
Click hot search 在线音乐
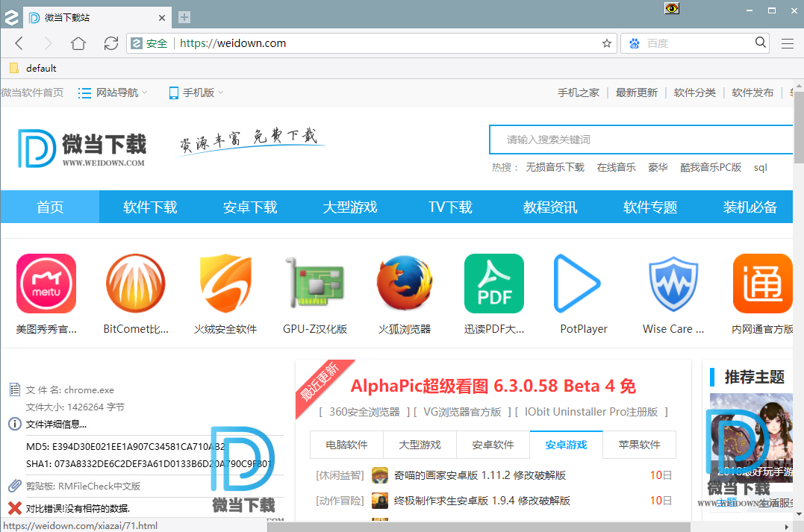617,168
